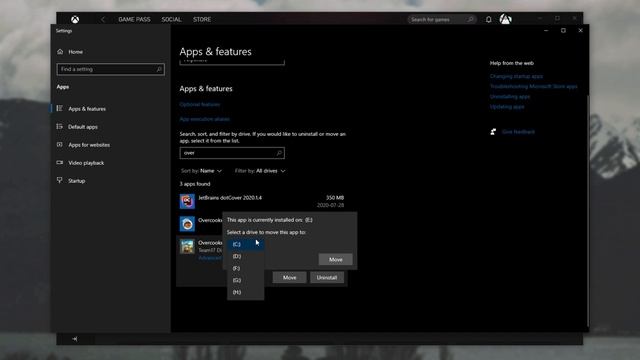Click Move button in drive popup
This screenshot has height=360, width=640.
[336, 260]
